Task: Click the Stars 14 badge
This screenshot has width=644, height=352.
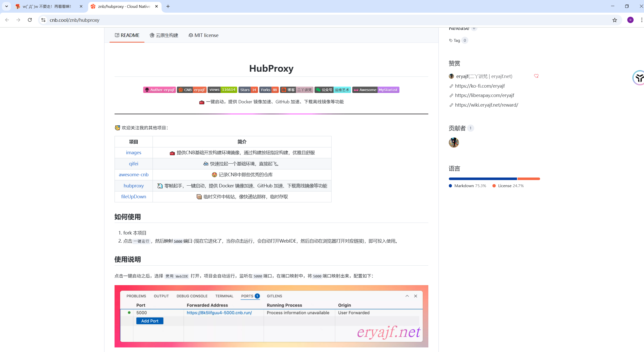Action: pos(248,90)
